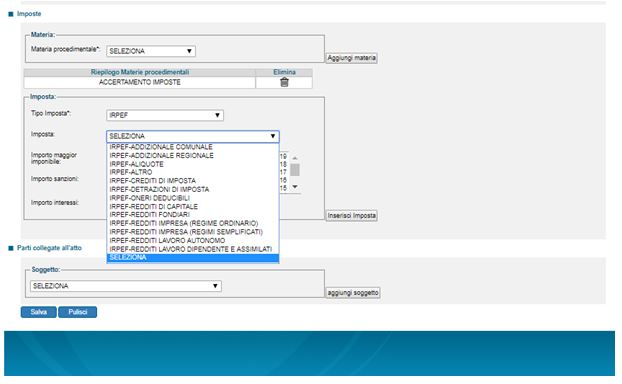Choose IRPEF-ALTRO option

[x=193, y=172]
